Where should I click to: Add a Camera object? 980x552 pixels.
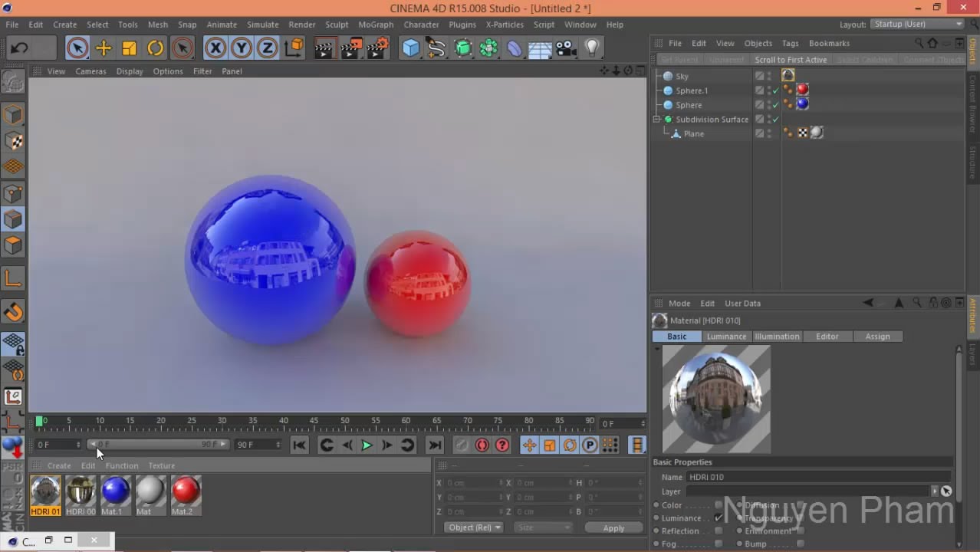point(566,48)
